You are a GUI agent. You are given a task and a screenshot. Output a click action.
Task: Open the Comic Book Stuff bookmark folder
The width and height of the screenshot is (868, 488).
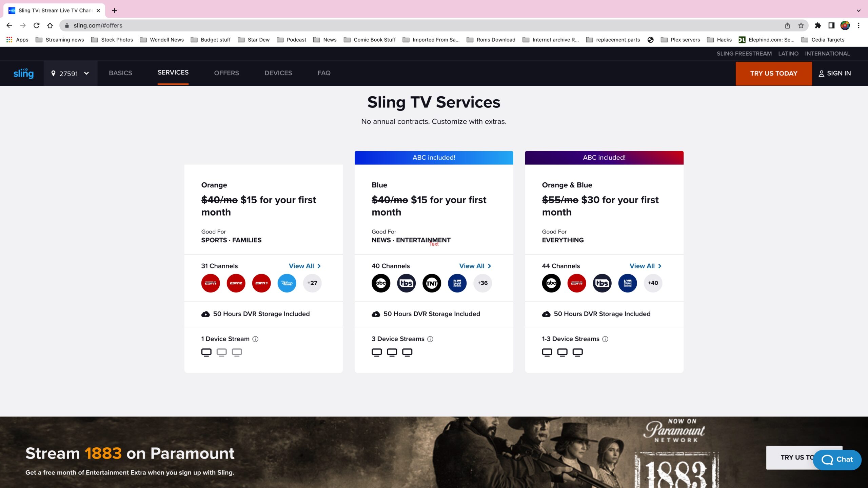(x=370, y=40)
